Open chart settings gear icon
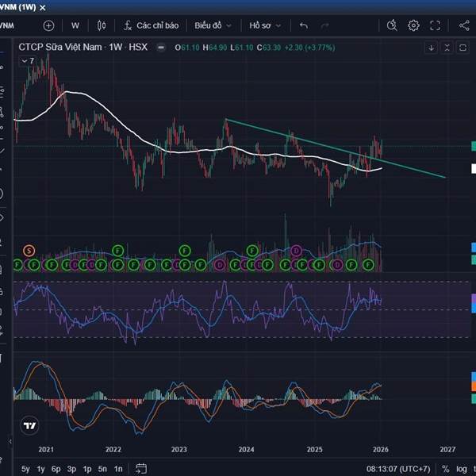 click(413, 25)
